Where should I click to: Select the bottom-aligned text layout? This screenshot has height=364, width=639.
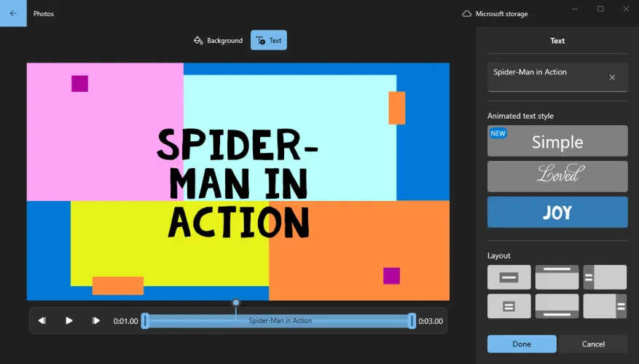pos(557,306)
